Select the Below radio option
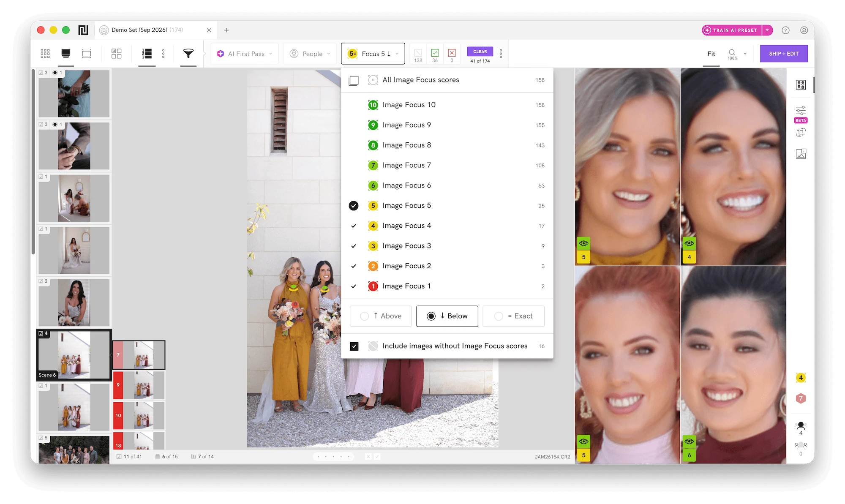The height and width of the screenshot is (504, 845). [447, 316]
